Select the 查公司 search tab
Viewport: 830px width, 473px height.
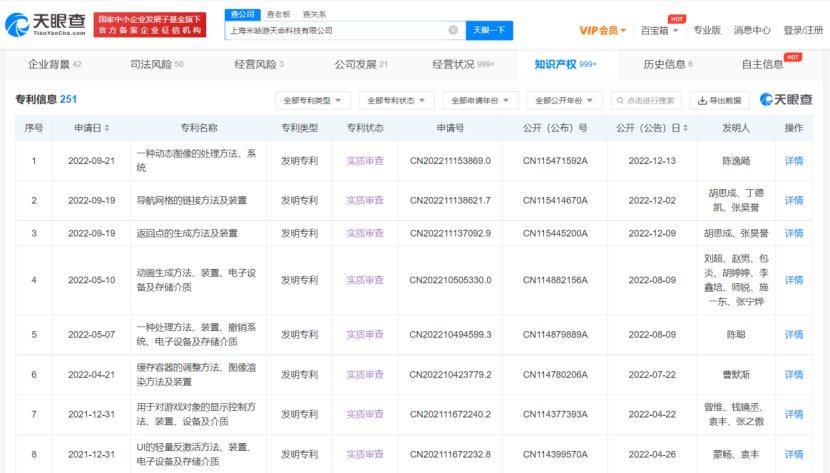click(242, 14)
